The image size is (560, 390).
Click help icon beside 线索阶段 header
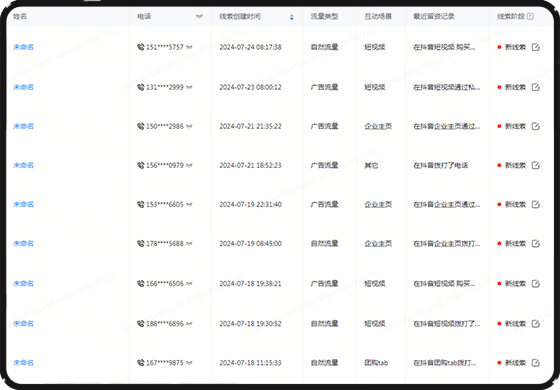tap(530, 16)
